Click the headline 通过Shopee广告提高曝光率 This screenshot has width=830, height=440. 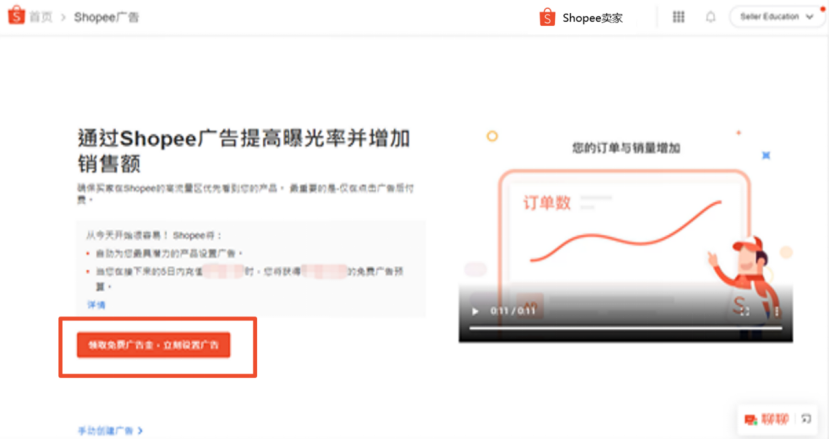point(243,151)
